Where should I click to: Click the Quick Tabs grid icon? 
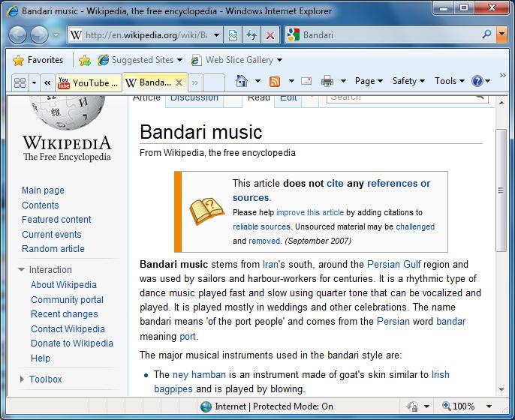pyautogui.click(x=20, y=82)
